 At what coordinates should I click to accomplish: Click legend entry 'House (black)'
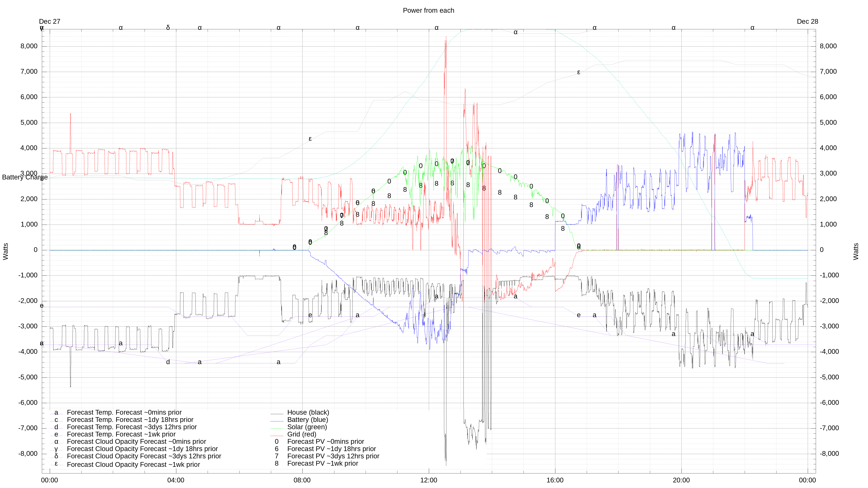coord(308,412)
